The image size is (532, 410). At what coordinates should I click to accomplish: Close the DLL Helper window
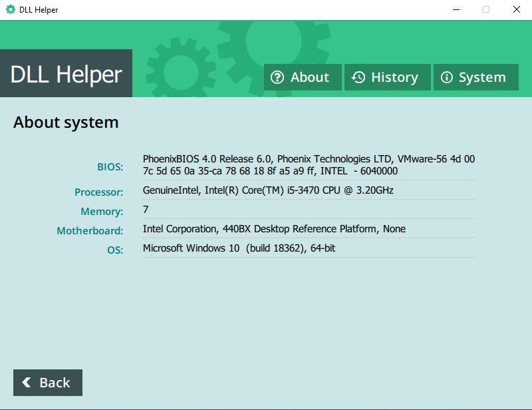pyautogui.click(x=517, y=9)
